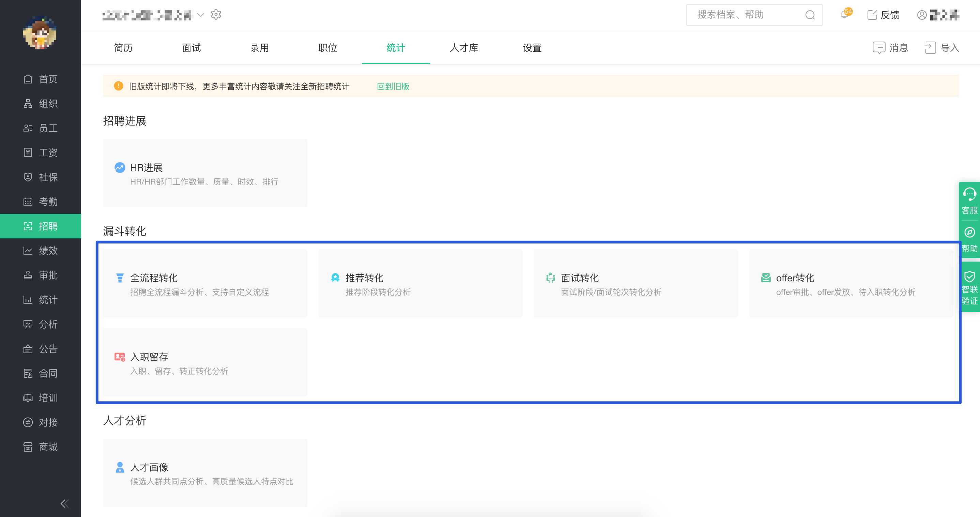Switch to 职位 positions tab
Screen dimensions: 980x517
point(327,48)
